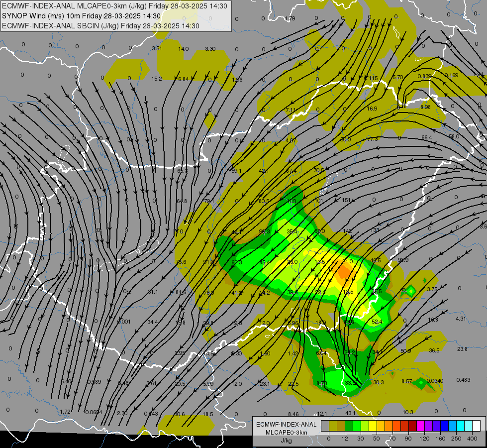Select the map value '98.9'

[403, 260]
